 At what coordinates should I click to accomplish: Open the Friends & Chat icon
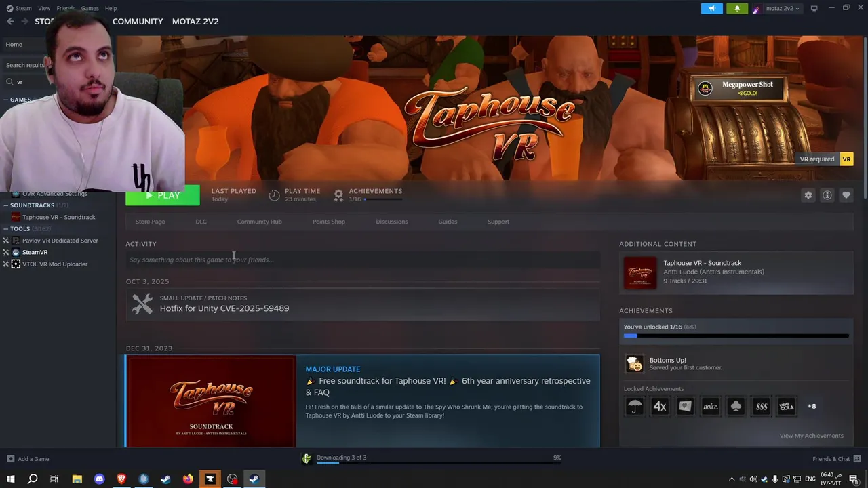coord(857,459)
